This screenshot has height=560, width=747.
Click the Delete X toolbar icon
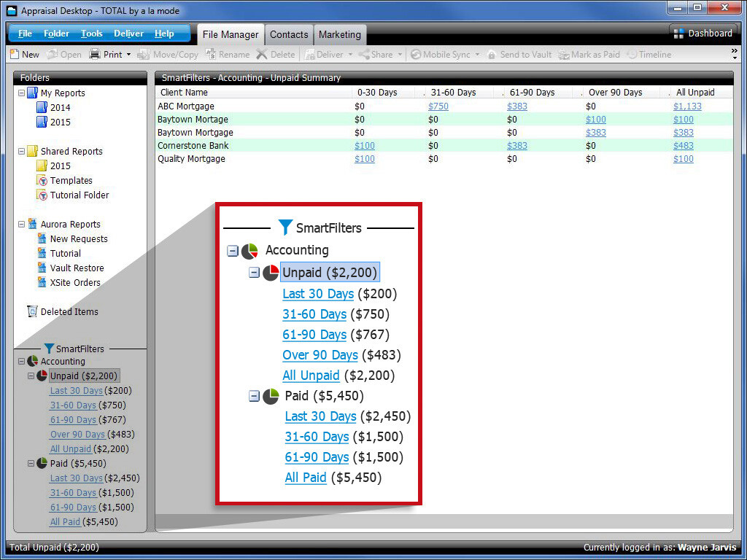pos(262,54)
